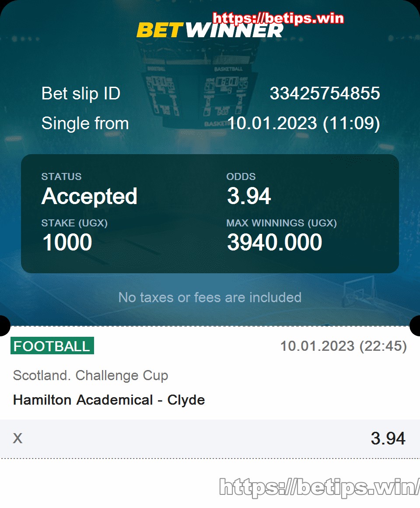Click the green FOOTBALL tag
The width and height of the screenshot is (420, 508).
(x=52, y=346)
